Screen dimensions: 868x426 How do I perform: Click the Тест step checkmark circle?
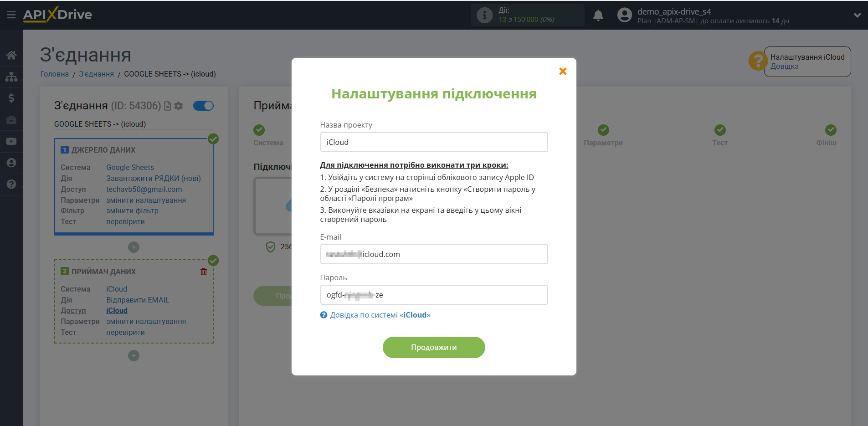(720, 130)
